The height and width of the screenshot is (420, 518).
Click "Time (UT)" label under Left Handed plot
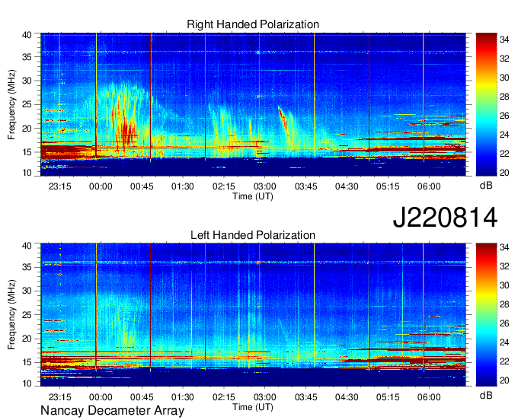click(253, 407)
